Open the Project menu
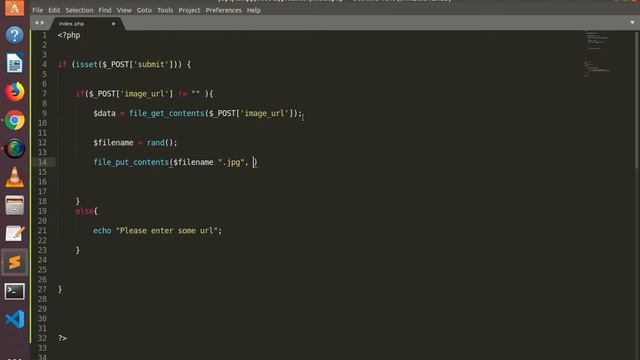640x360 pixels. (189, 10)
